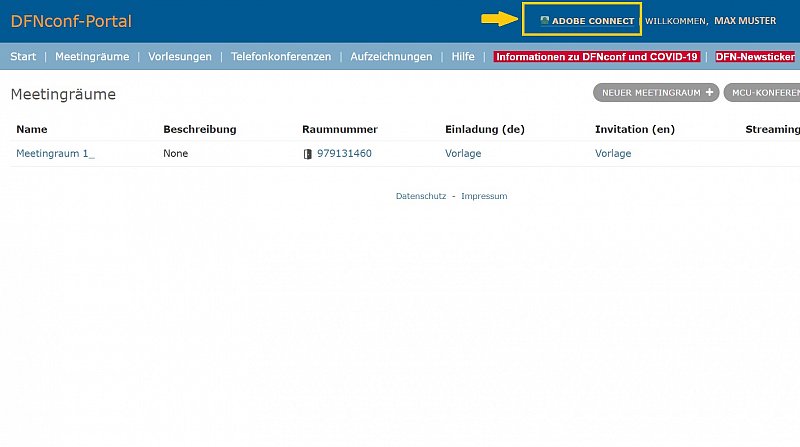Click the Beschreibung column header

click(199, 129)
